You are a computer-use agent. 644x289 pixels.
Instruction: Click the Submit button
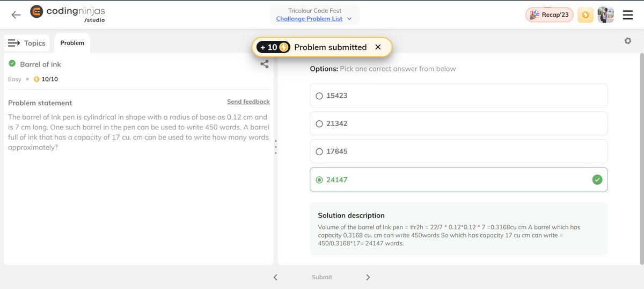[322, 277]
